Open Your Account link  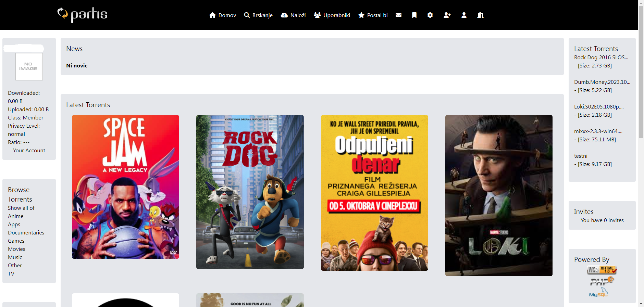[x=29, y=150]
